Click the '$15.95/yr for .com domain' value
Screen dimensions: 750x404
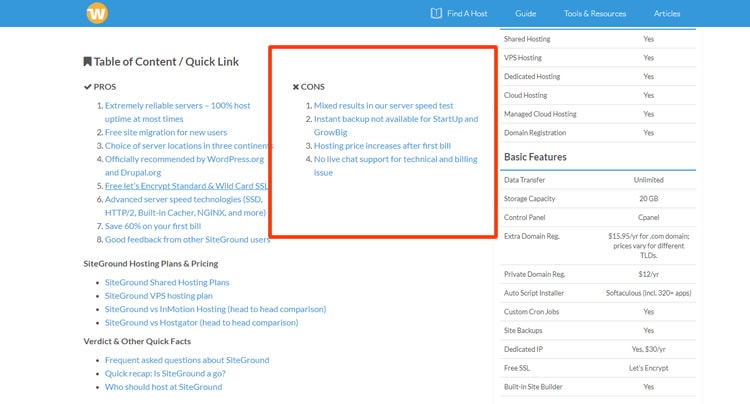[648, 245]
